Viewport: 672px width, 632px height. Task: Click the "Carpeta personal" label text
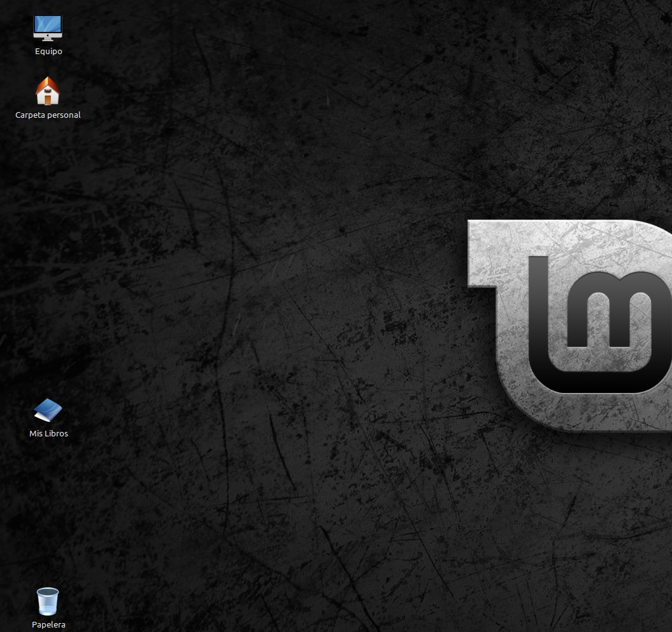coord(48,115)
